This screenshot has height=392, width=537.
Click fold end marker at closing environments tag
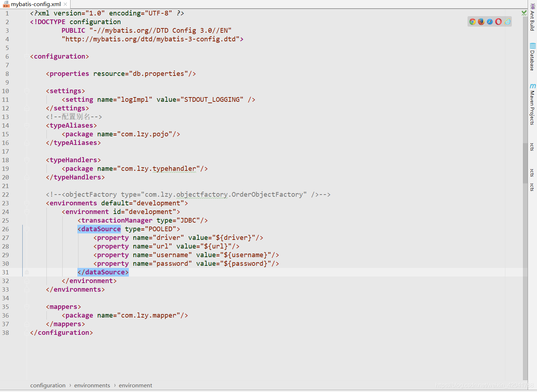(x=27, y=290)
